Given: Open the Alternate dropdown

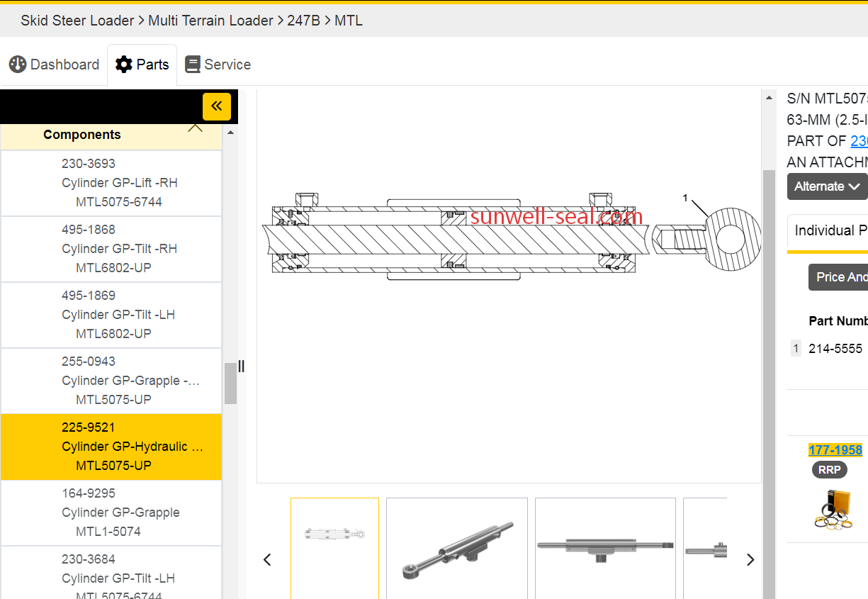Looking at the screenshot, I should 827,186.
